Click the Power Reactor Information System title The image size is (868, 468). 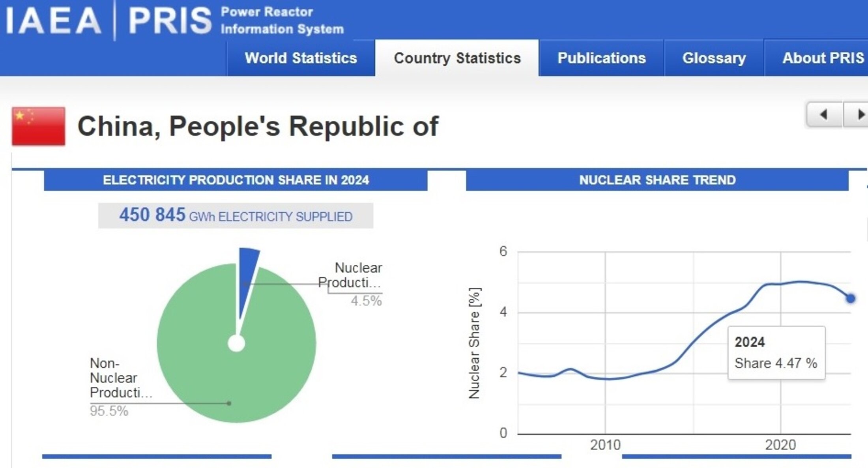coord(282,21)
